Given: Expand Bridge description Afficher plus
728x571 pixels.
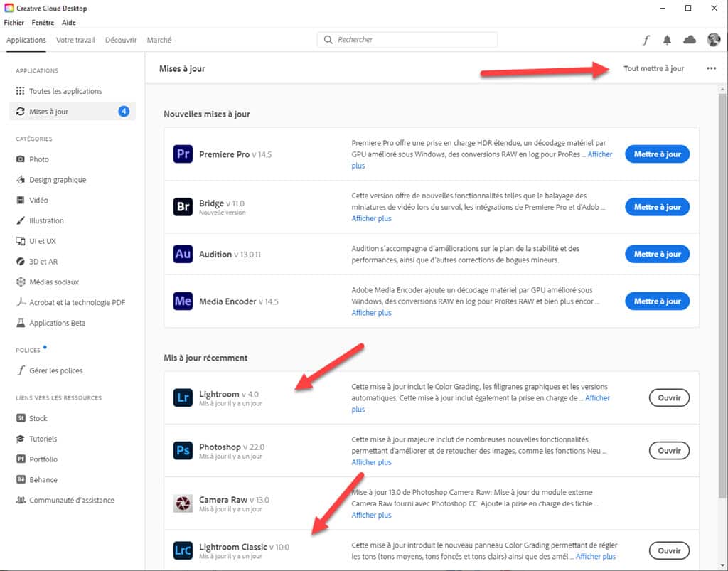Looking at the screenshot, I should pyautogui.click(x=371, y=218).
